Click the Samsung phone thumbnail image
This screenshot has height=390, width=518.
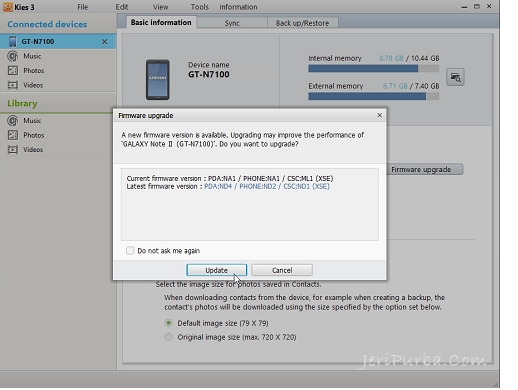158,80
